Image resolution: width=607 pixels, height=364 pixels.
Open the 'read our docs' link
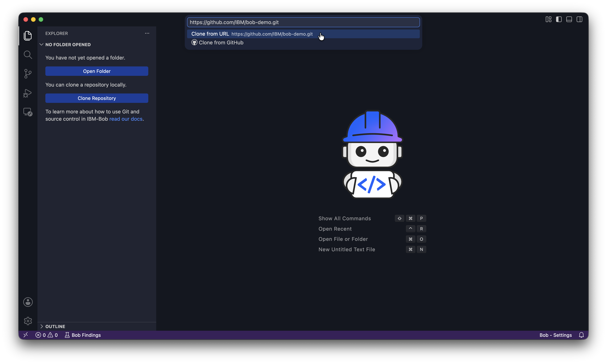pos(126,119)
